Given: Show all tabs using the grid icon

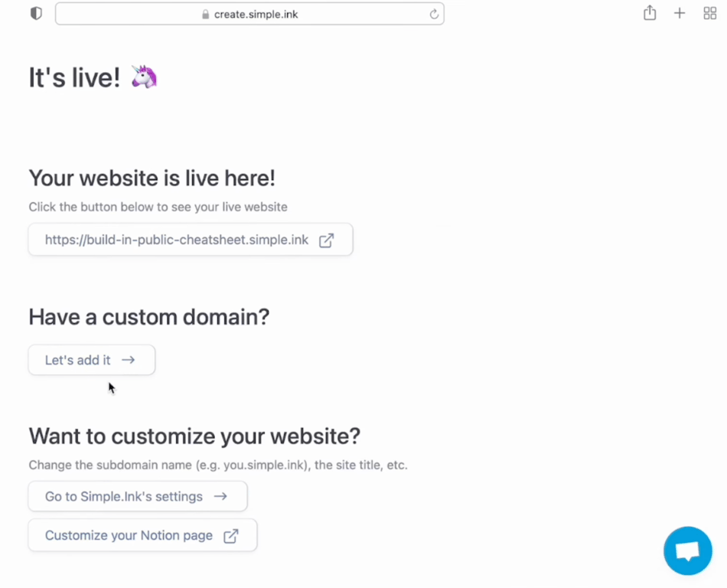Looking at the screenshot, I should point(709,13).
